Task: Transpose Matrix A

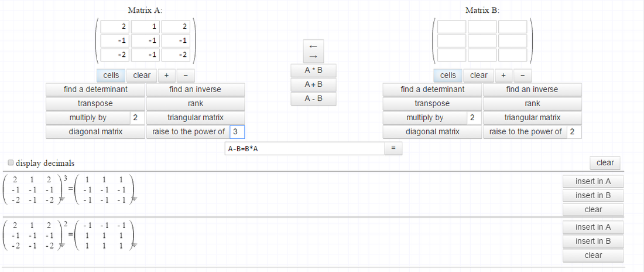Action: tap(95, 103)
